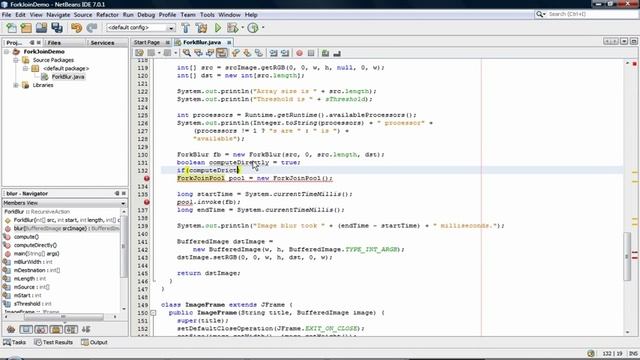
Task: Run the main project with green arrow
Action: point(218,28)
